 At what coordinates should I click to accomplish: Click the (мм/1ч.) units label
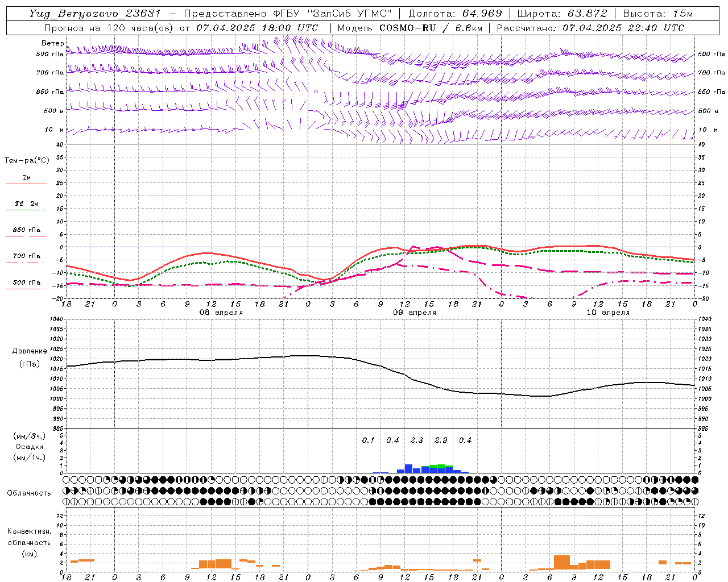click(29, 458)
